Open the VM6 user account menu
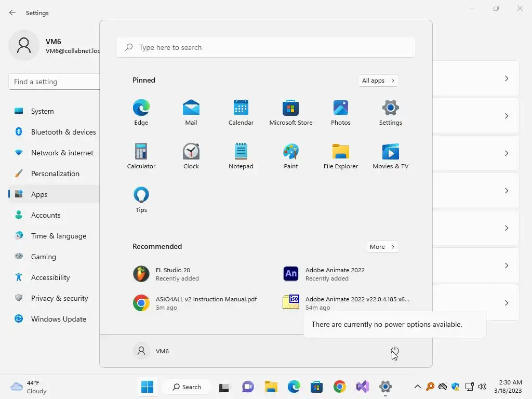This screenshot has height=399, width=532. 151,351
